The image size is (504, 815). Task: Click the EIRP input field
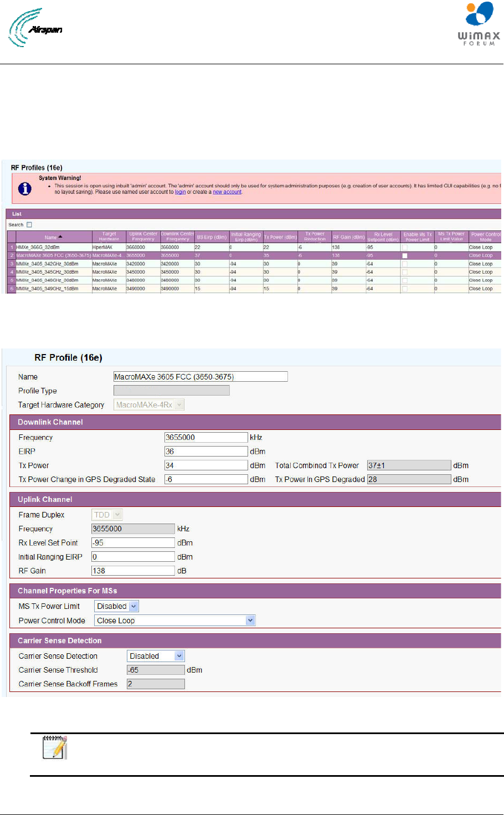click(x=206, y=452)
